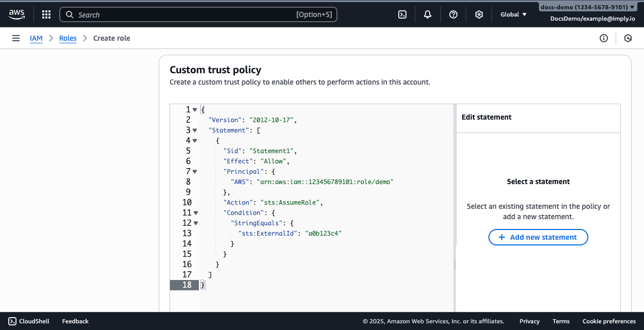644x330 pixels.
Task: Click the "2012-10-17" version value
Action: pyautogui.click(x=272, y=120)
